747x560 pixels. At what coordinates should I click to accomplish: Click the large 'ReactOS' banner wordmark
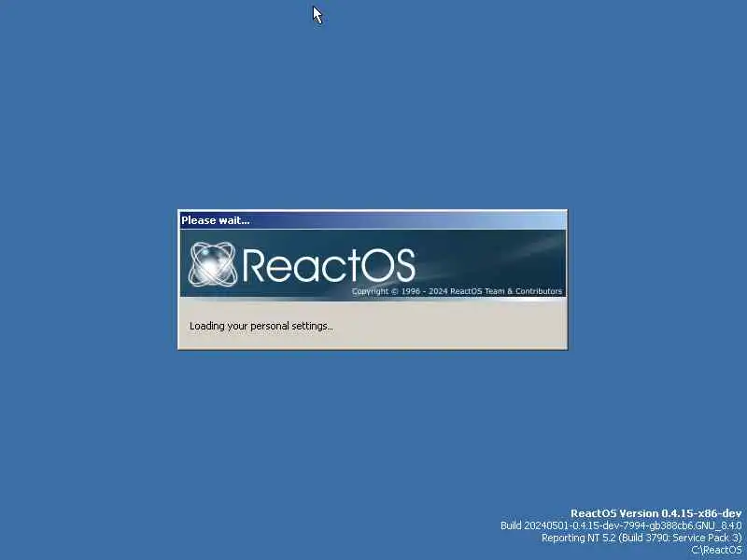[329, 265]
